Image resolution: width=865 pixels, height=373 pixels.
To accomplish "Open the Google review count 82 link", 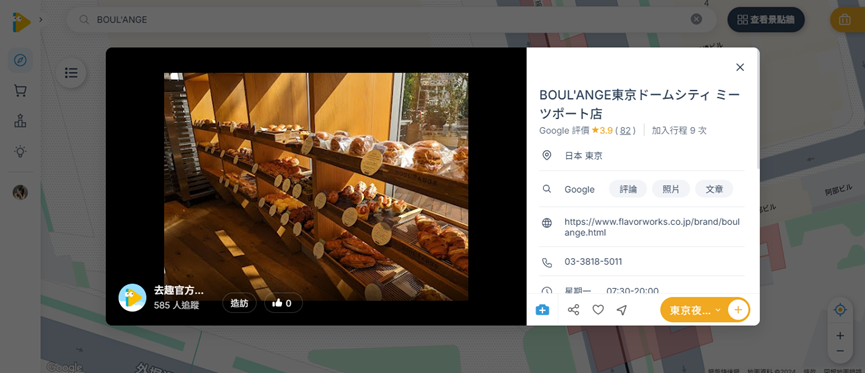I will (625, 131).
